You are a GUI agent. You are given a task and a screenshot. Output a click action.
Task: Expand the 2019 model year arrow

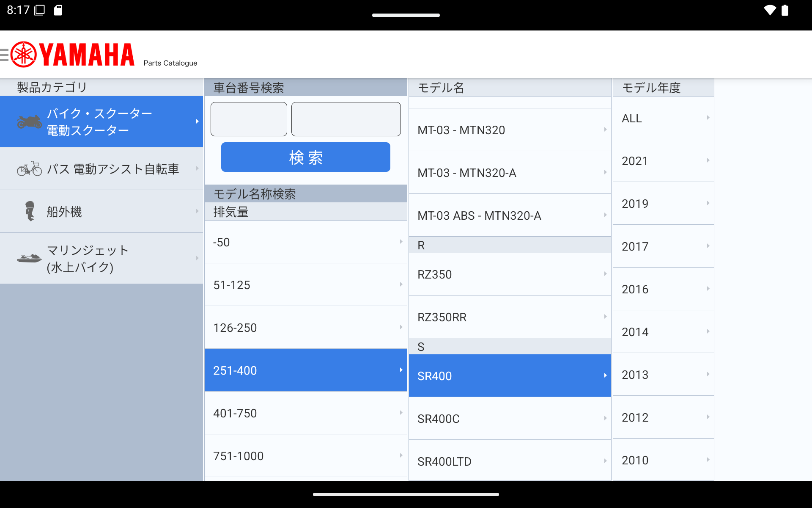[x=708, y=203]
